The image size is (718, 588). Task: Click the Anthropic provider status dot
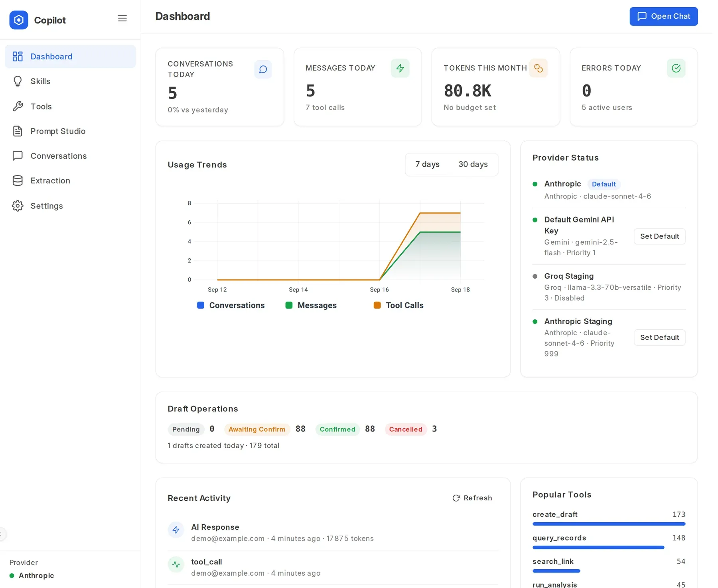tap(535, 184)
